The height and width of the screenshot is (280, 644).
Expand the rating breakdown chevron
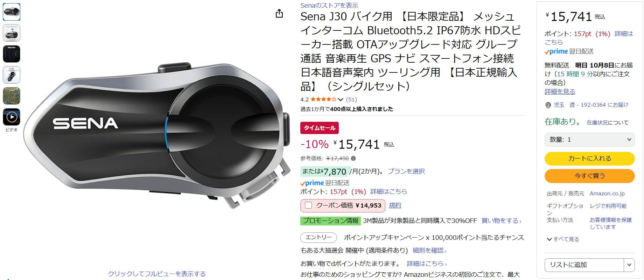tap(341, 99)
